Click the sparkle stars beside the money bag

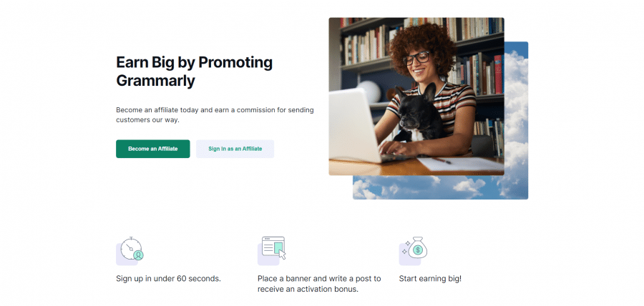point(406,247)
